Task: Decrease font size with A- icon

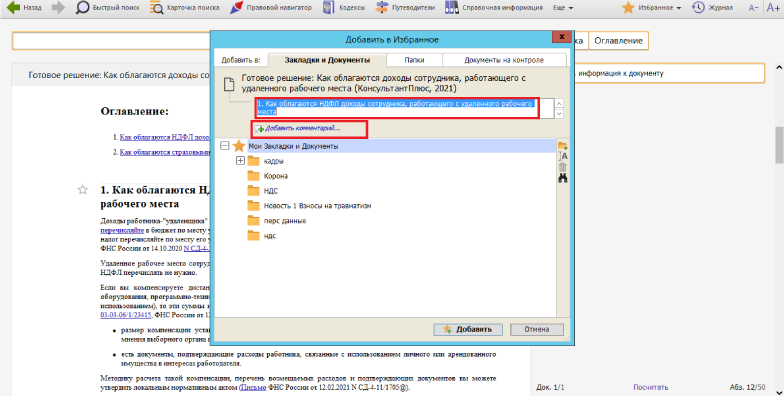Action: click(753, 8)
